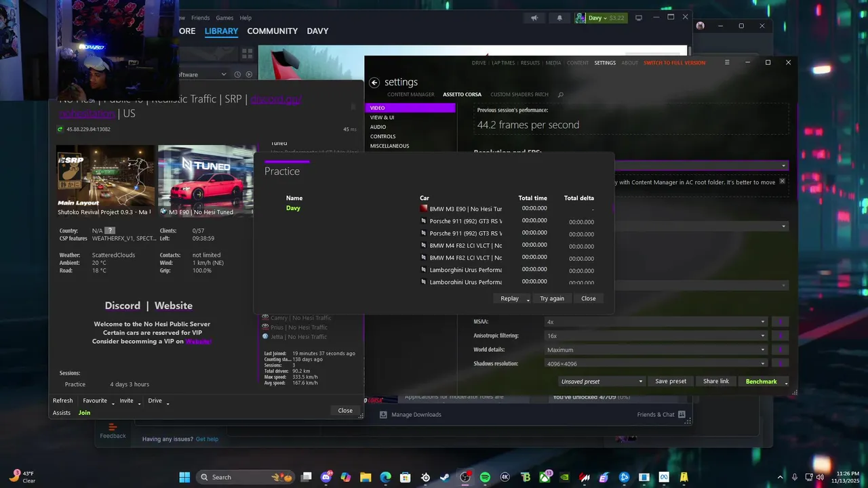Open Discord from the taskbar

[x=326, y=477]
